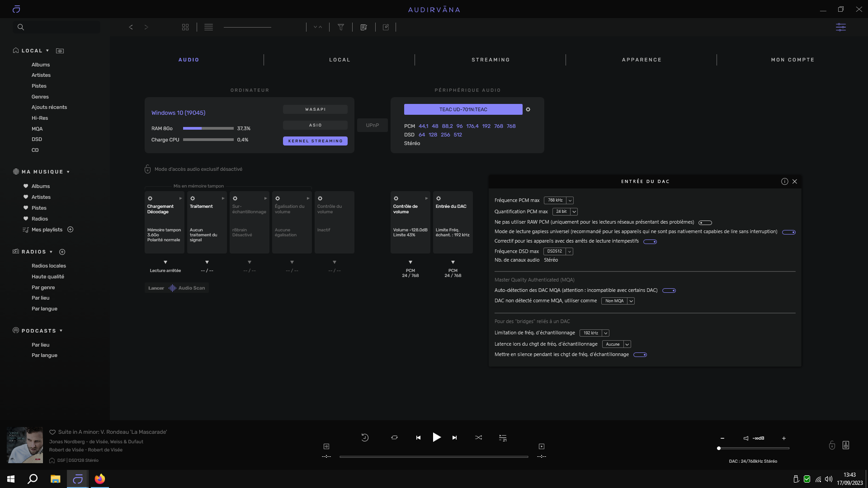This screenshot has height=488, width=868.
Task: Open the speaker output device icon
Action: [846, 445]
